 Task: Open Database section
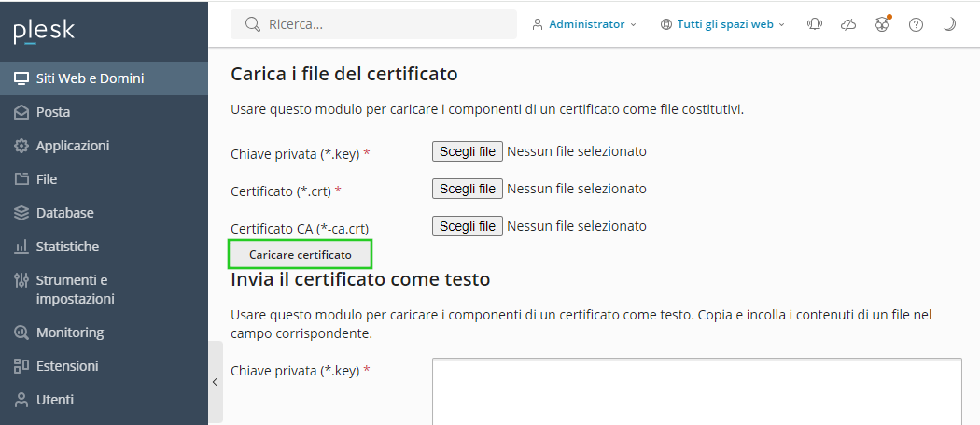click(x=104, y=213)
